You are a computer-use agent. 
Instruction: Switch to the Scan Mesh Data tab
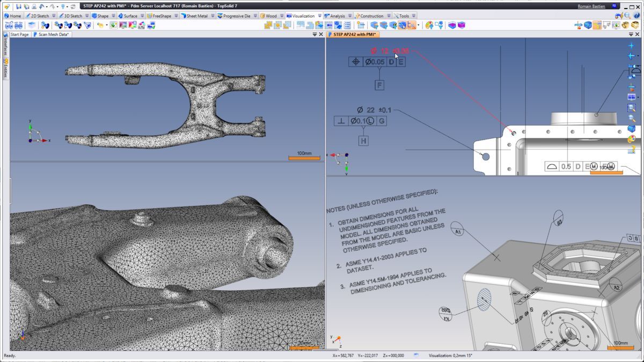coord(54,33)
